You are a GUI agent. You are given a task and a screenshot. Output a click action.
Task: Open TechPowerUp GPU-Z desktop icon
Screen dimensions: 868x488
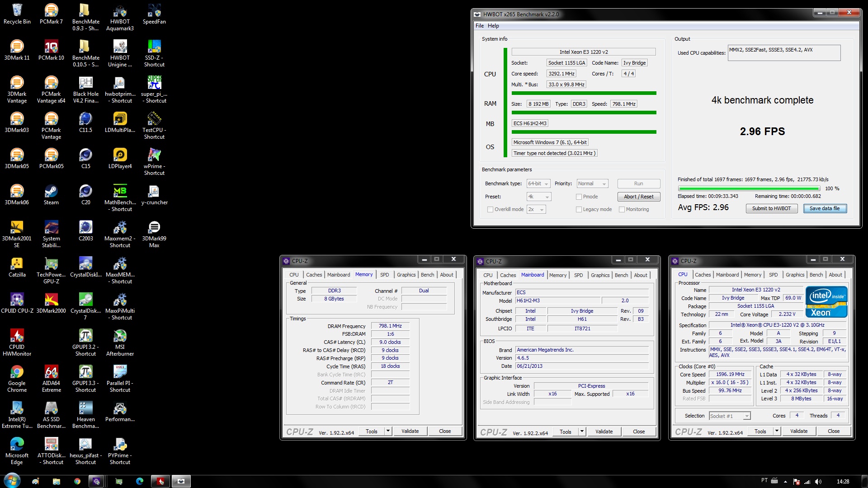(x=51, y=270)
